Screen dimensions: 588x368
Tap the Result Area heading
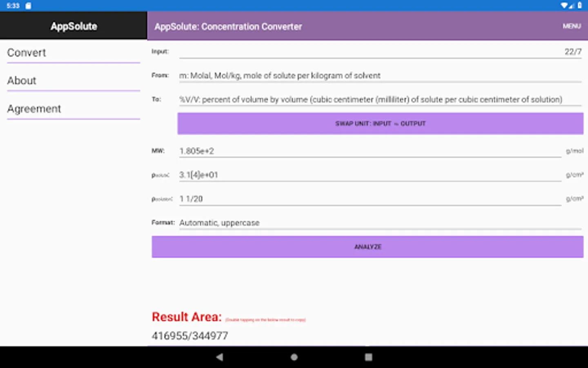pyautogui.click(x=187, y=316)
